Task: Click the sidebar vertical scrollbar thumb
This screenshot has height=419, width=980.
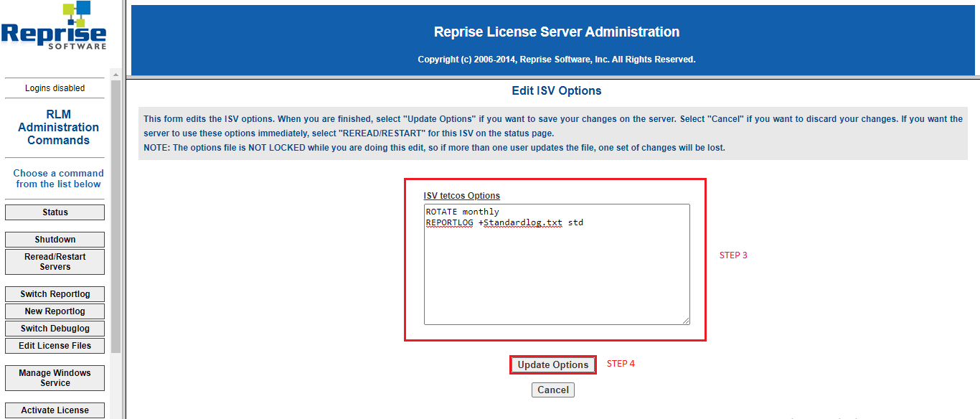Action: click(116, 215)
